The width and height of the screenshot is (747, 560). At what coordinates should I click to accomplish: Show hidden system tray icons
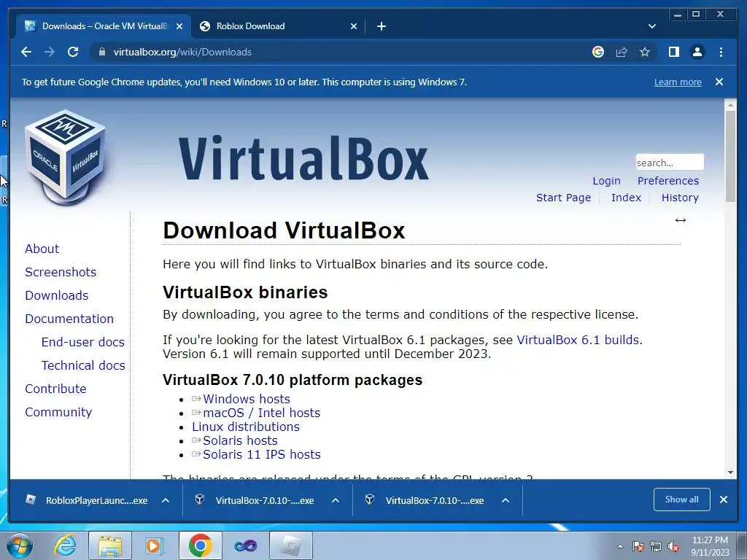[x=620, y=546]
